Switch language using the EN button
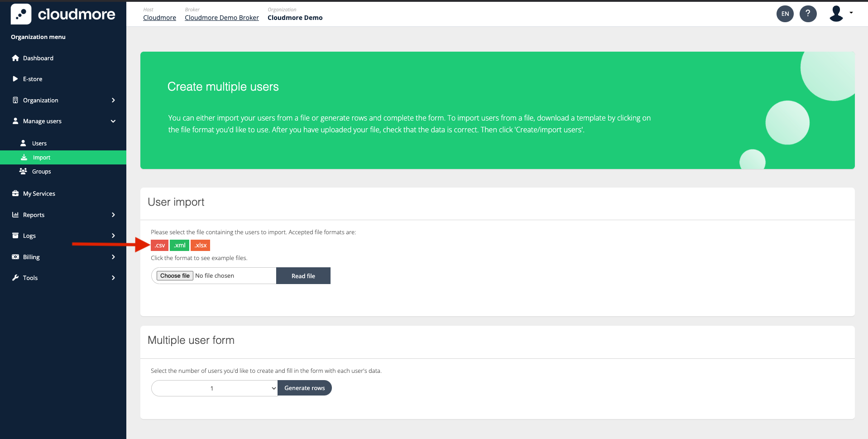Image resolution: width=868 pixels, height=439 pixels. 785,14
